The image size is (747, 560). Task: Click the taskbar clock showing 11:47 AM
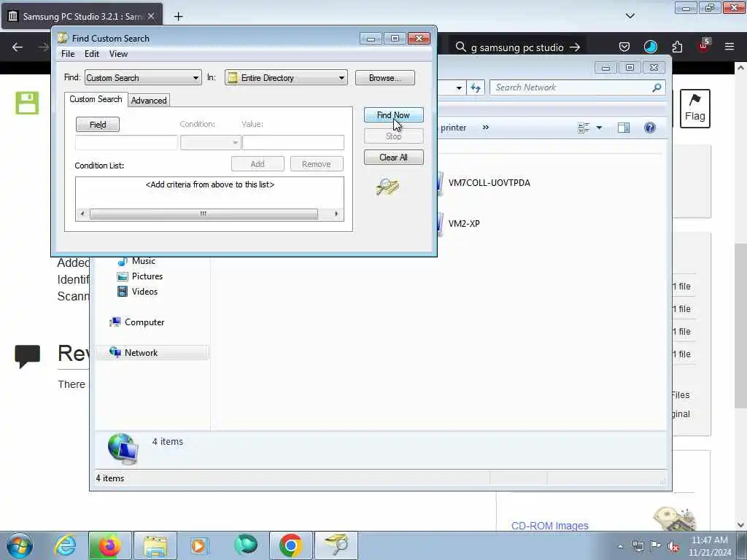coord(710,546)
